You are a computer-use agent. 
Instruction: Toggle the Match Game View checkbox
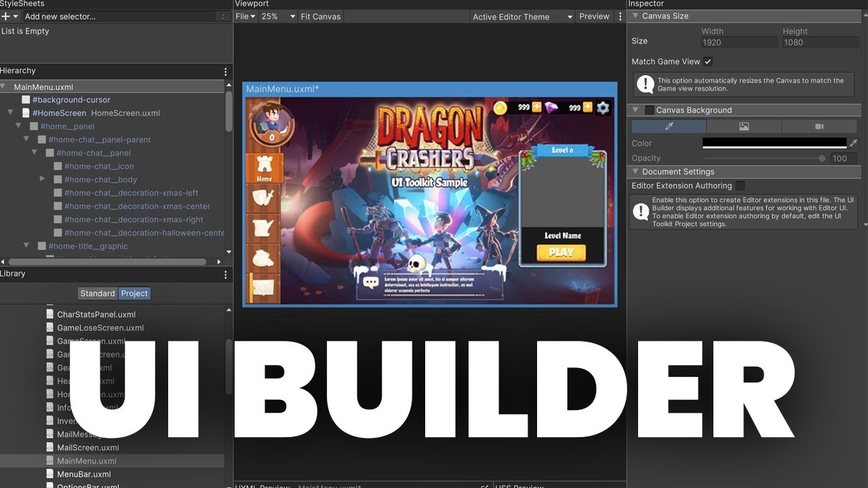pyautogui.click(x=708, y=62)
